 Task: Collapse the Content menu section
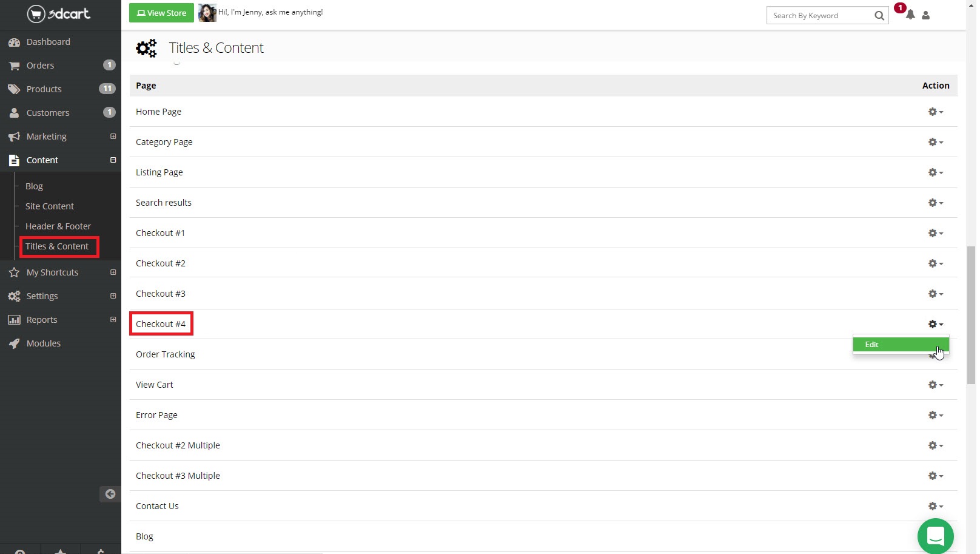[113, 160]
